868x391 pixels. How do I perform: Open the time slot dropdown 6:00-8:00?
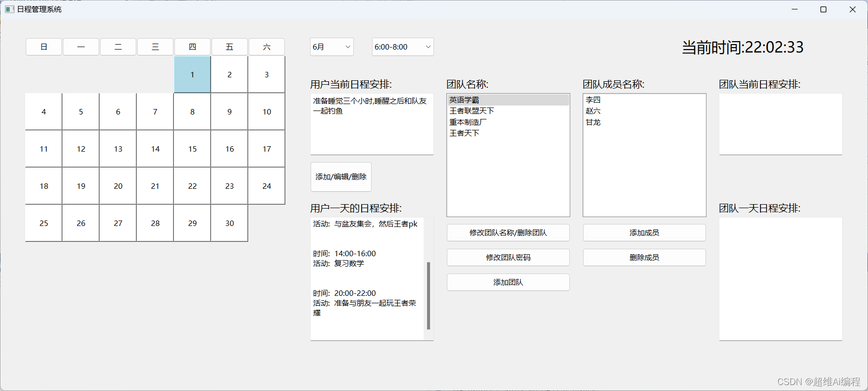[403, 47]
